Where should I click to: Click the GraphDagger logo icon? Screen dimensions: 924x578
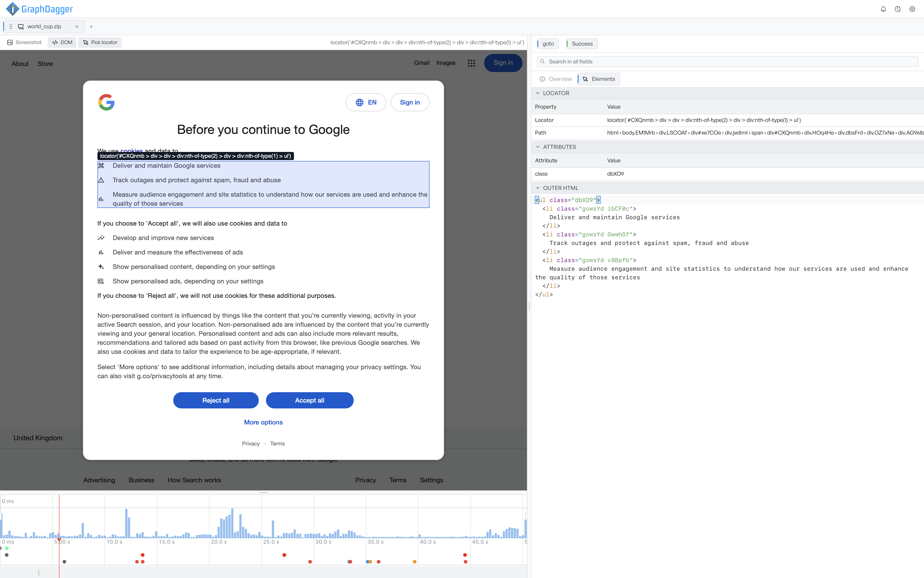(12, 9)
